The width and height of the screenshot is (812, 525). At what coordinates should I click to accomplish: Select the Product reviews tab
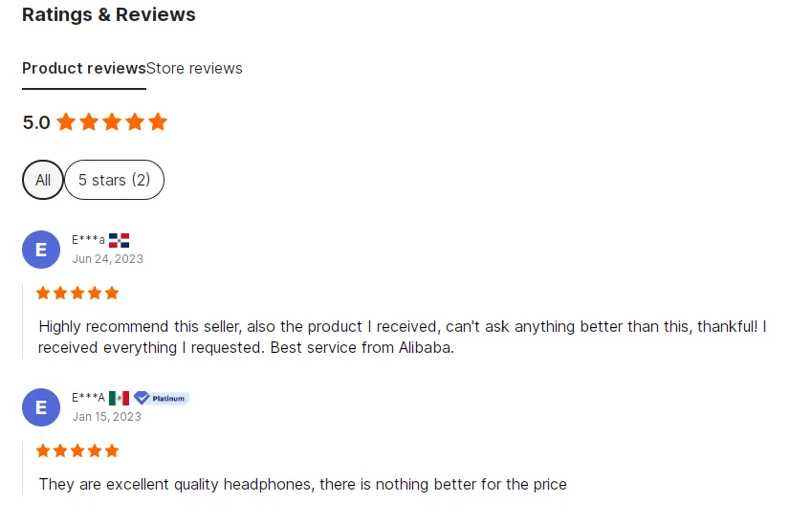point(83,69)
